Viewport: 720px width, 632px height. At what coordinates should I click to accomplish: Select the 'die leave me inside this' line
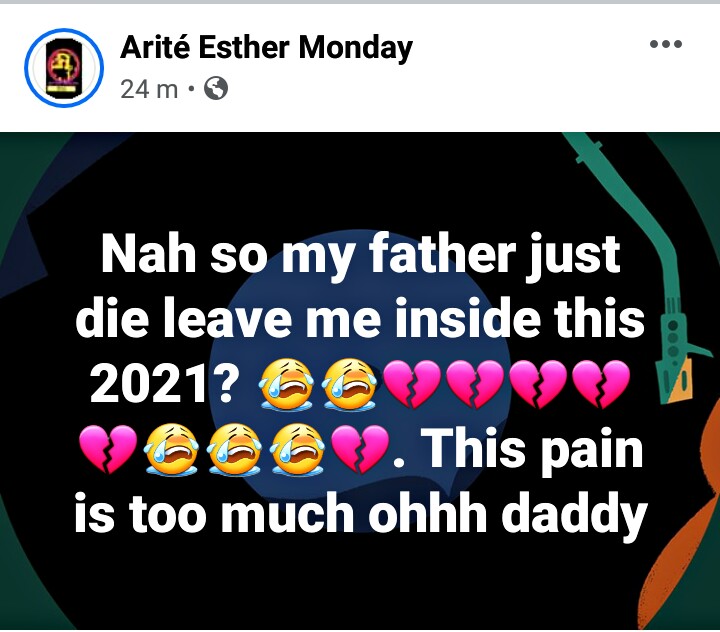coord(360,318)
